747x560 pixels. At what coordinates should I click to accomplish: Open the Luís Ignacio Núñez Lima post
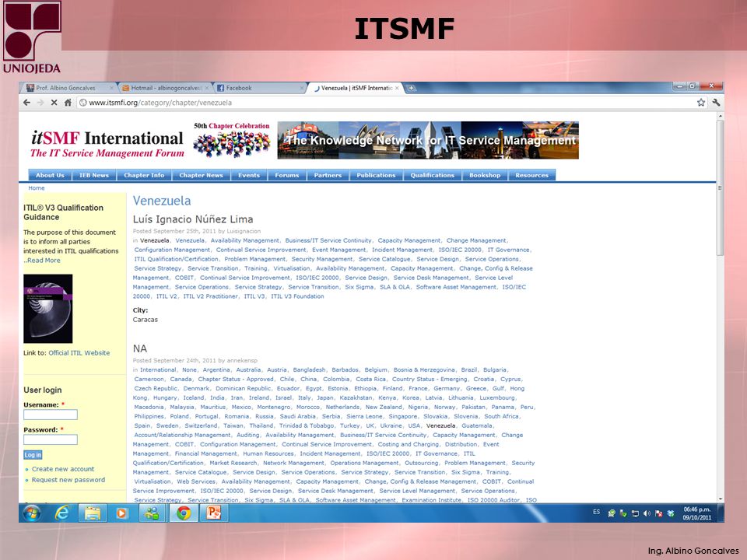tap(193, 219)
